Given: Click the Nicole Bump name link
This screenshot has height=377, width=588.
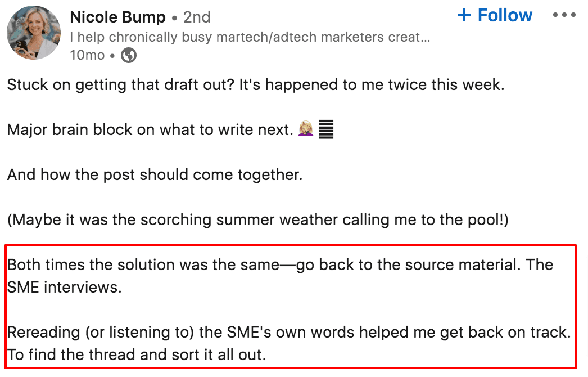Looking at the screenshot, I should coord(117,17).
